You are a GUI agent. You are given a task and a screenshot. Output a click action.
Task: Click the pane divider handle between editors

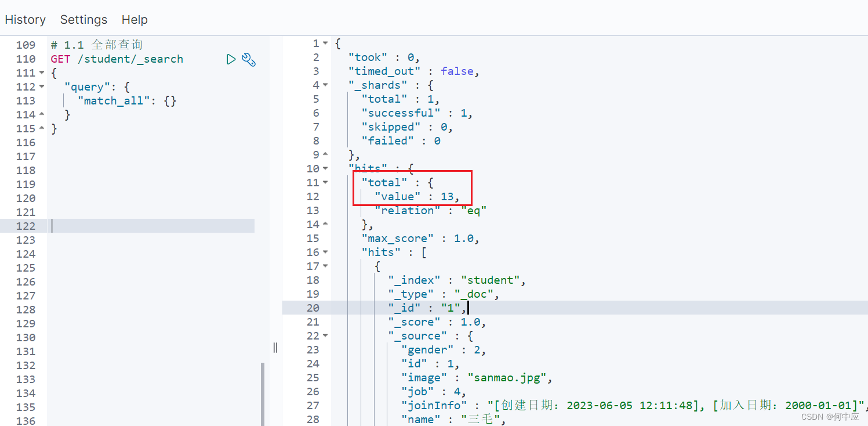point(275,347)
